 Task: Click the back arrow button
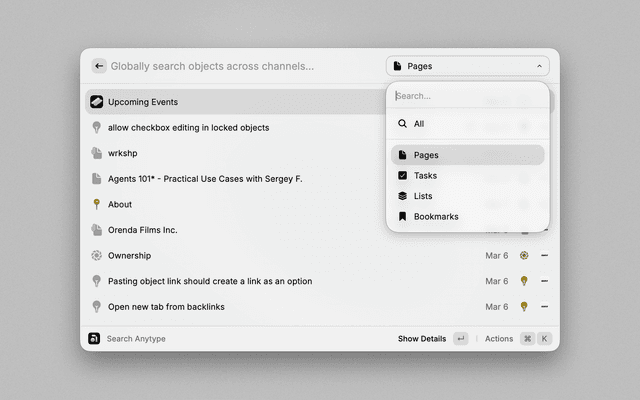click(x=99, y=66)
